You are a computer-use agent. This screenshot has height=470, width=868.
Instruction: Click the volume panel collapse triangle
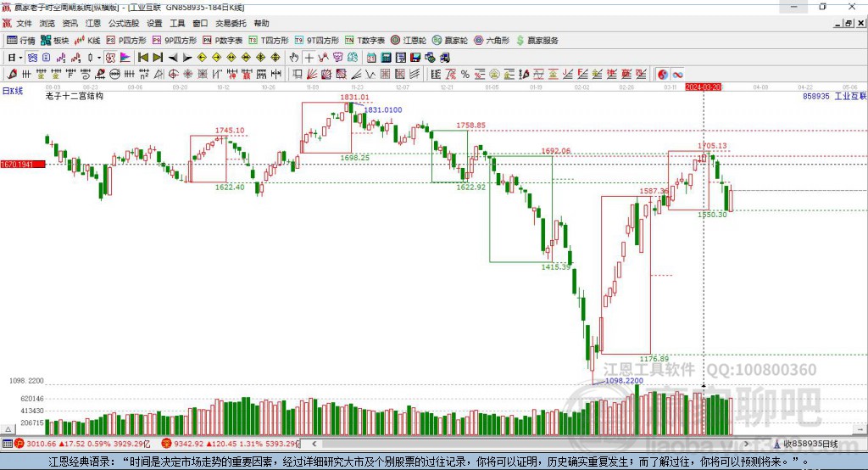pos(8,429)
